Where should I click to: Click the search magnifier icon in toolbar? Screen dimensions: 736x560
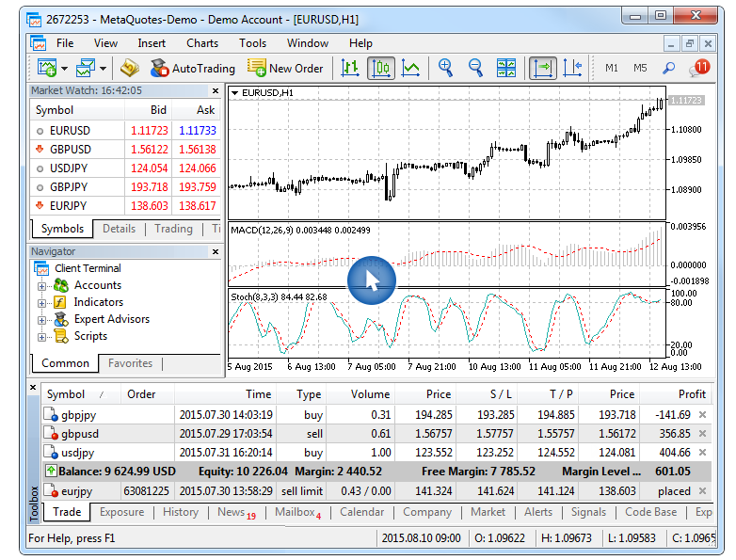coord(668,68)
